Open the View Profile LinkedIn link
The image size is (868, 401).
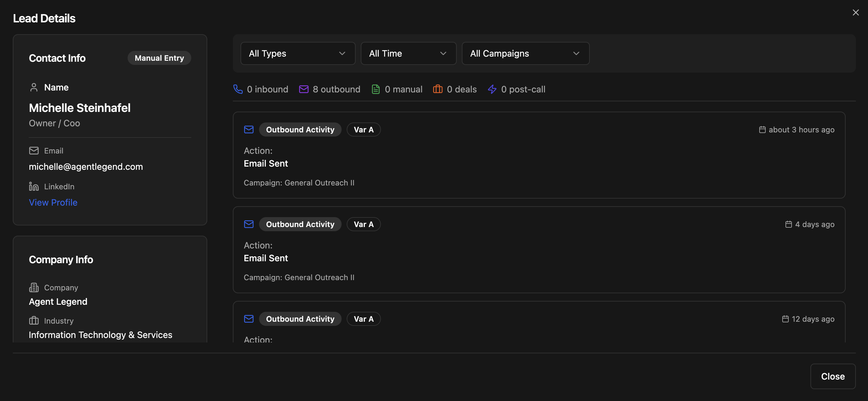tap(53, 202)
